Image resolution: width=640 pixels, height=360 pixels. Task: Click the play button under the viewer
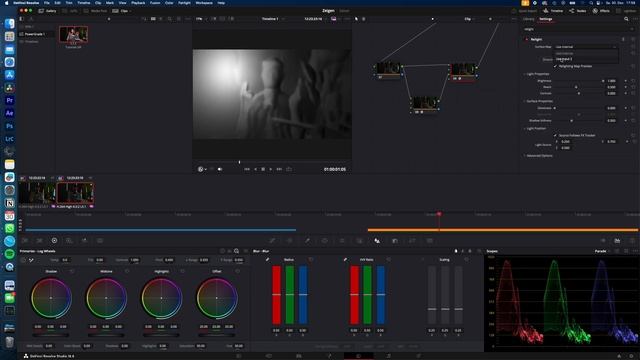click(x=271, y=169)
